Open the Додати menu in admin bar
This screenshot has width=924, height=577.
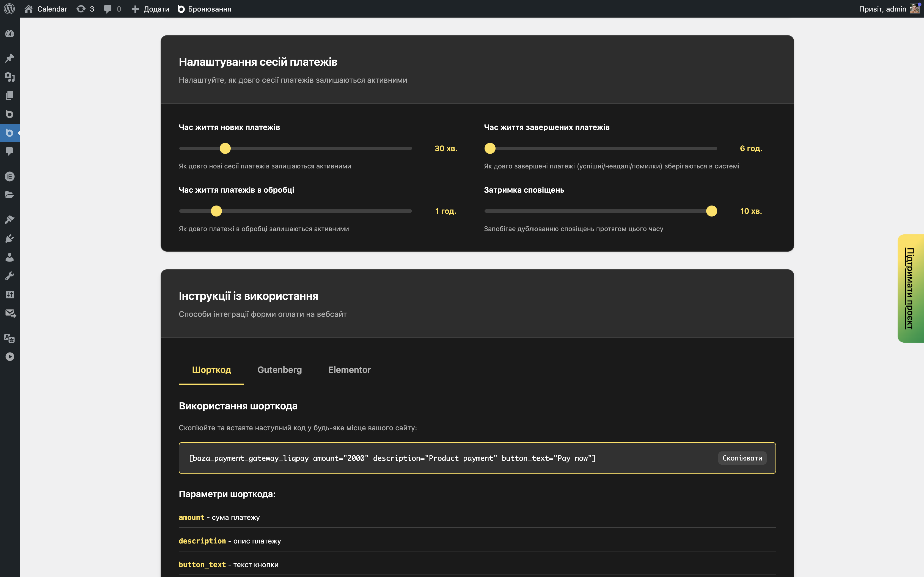pos(150,9)
